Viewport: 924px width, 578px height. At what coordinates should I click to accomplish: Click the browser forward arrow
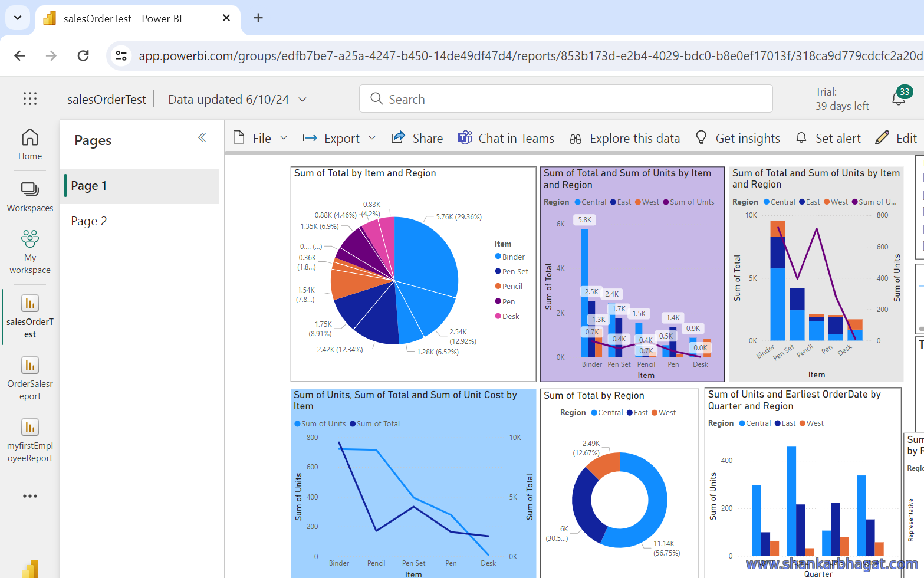(51, 55)
